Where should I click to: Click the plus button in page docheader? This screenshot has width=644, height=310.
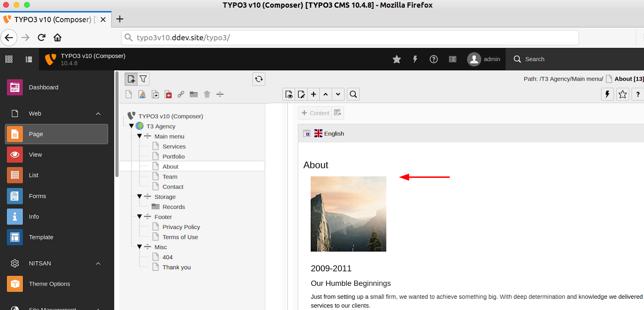[314, 94]
